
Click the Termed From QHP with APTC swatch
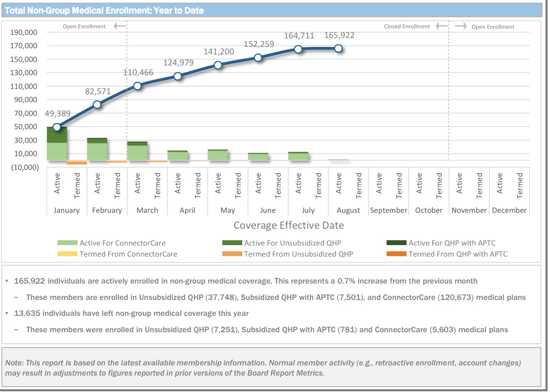point(396,254)
